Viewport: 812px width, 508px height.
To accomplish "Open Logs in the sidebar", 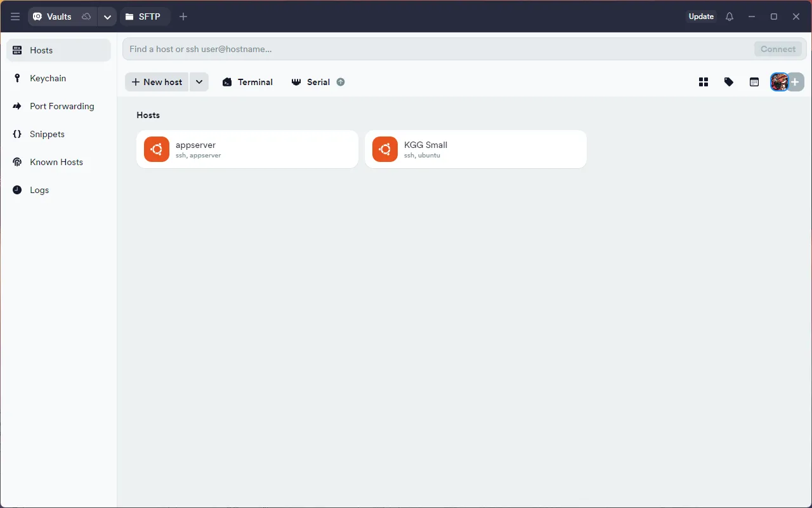I will pos(58,190).
